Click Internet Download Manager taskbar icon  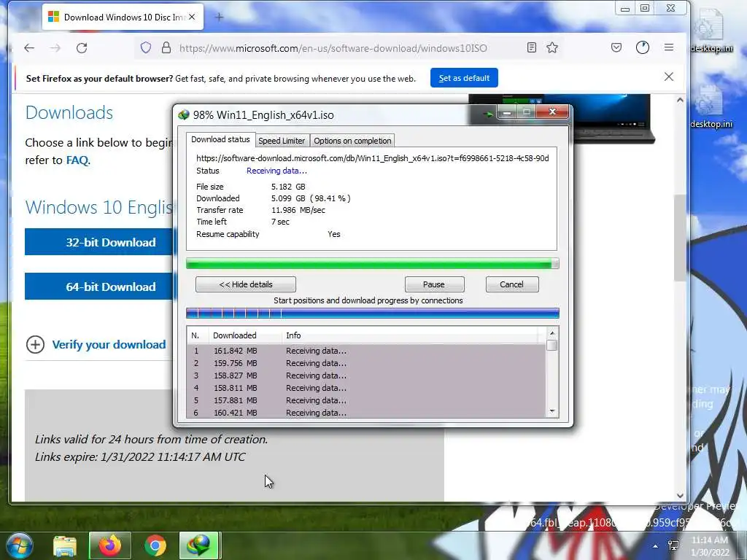pos(198,545)
